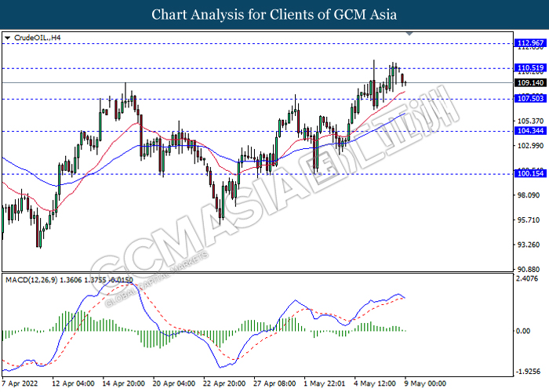Select the 112.967 resistance level label
Viewport: 549px width, 392px height.
click(x=530, y=43)
